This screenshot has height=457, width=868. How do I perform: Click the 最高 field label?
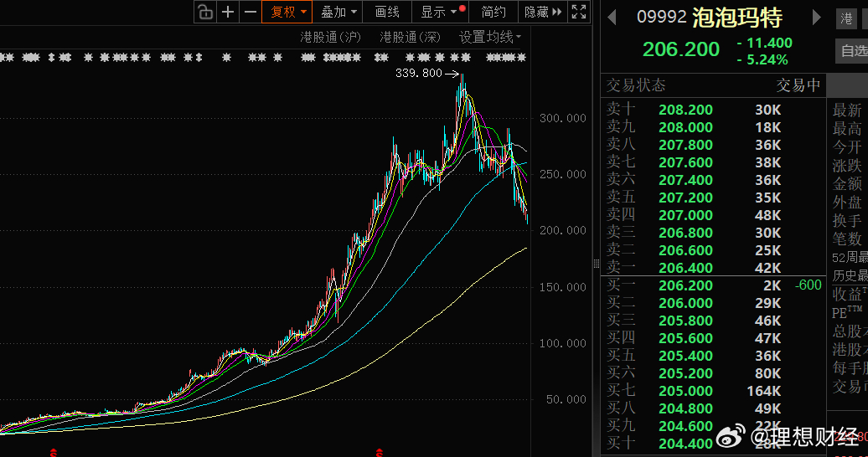pos(847,128)
